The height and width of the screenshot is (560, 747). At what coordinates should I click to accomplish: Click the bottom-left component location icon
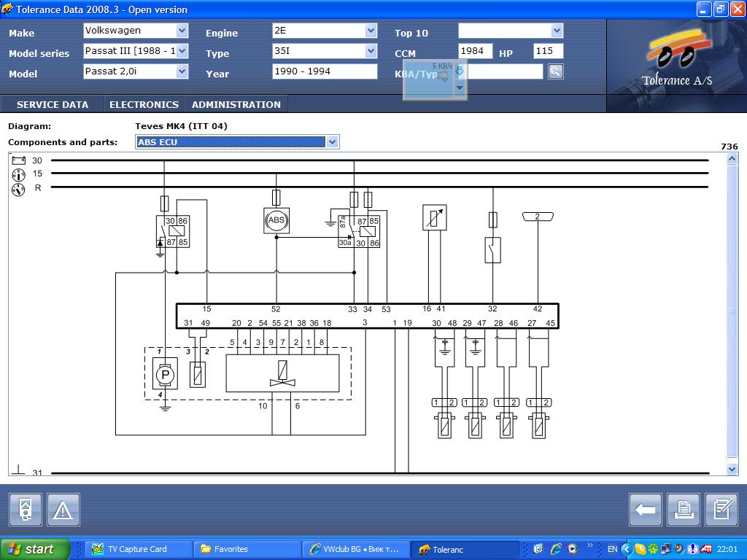(26, 510)
